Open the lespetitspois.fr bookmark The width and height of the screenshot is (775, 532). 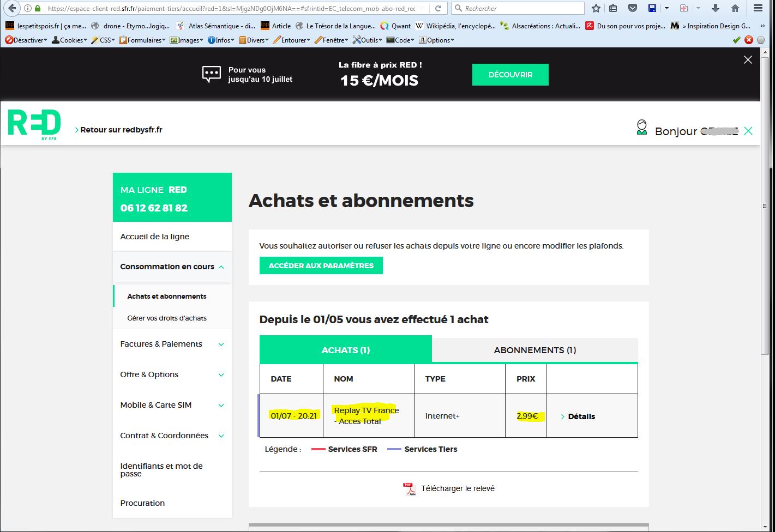tap(46, 26)
